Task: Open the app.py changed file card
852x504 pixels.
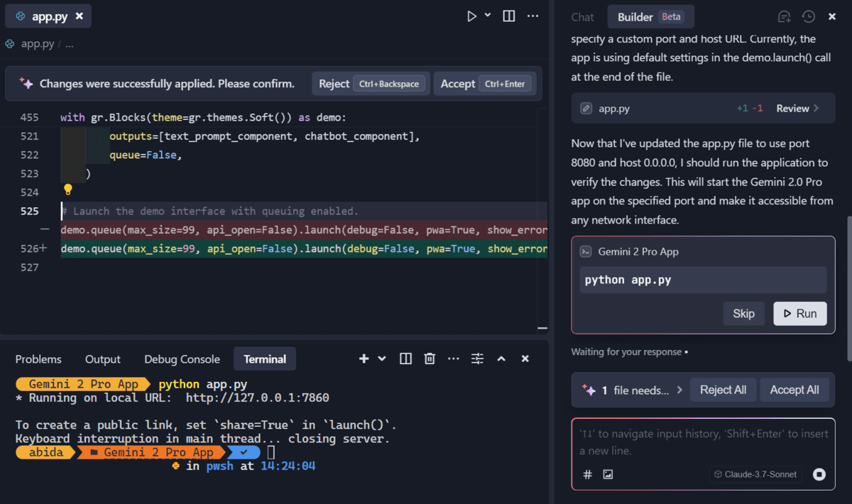Action: [703, 109]
